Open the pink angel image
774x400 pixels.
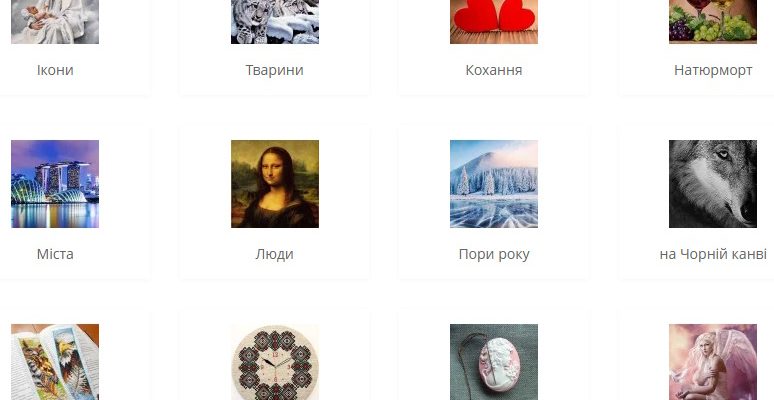pos(713,362)
